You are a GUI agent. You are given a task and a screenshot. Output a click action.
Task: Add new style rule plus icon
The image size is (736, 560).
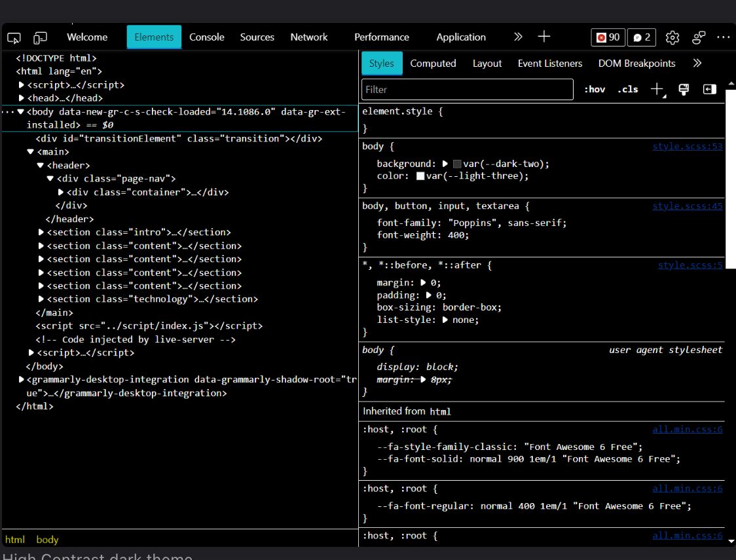[x=657, y=89]
